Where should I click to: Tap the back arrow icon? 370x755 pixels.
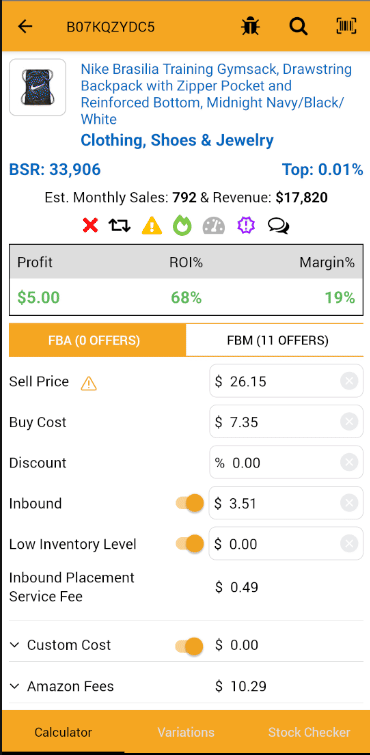coord(25,26)
